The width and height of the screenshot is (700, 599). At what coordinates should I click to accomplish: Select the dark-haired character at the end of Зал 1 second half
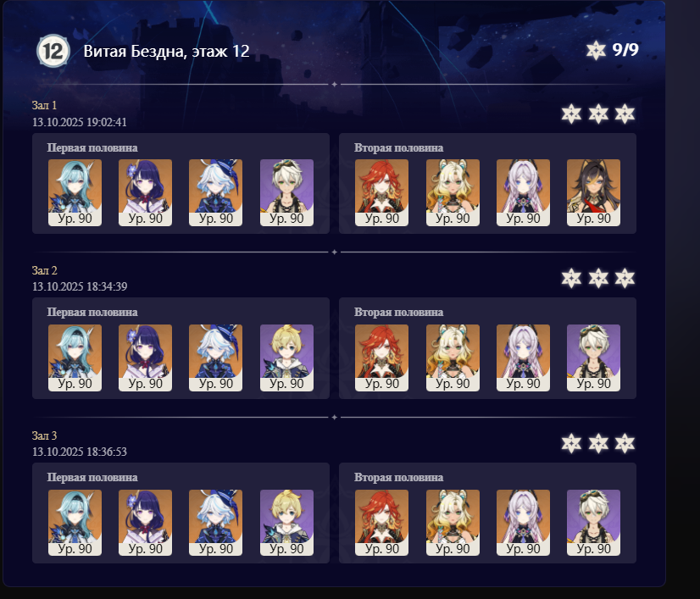(x=593, y=192)
